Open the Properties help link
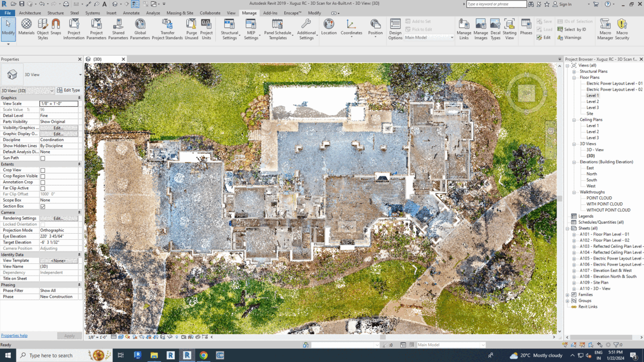Screen dimensions: 644x362 [x=14, y=336]
